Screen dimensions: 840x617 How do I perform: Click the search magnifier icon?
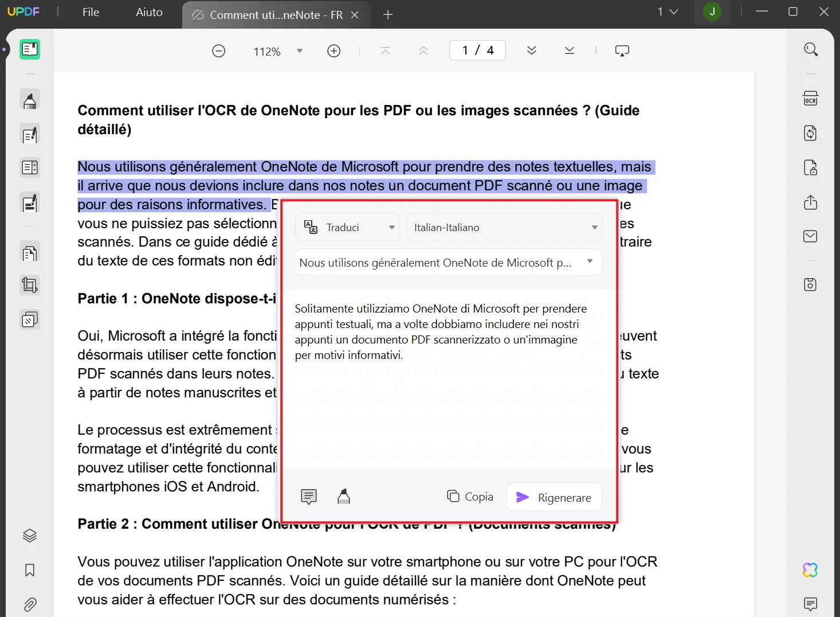(x=810, y=49)
